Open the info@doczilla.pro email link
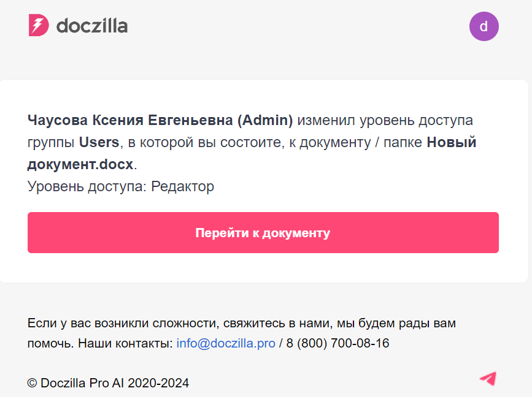 pos(226,343)
